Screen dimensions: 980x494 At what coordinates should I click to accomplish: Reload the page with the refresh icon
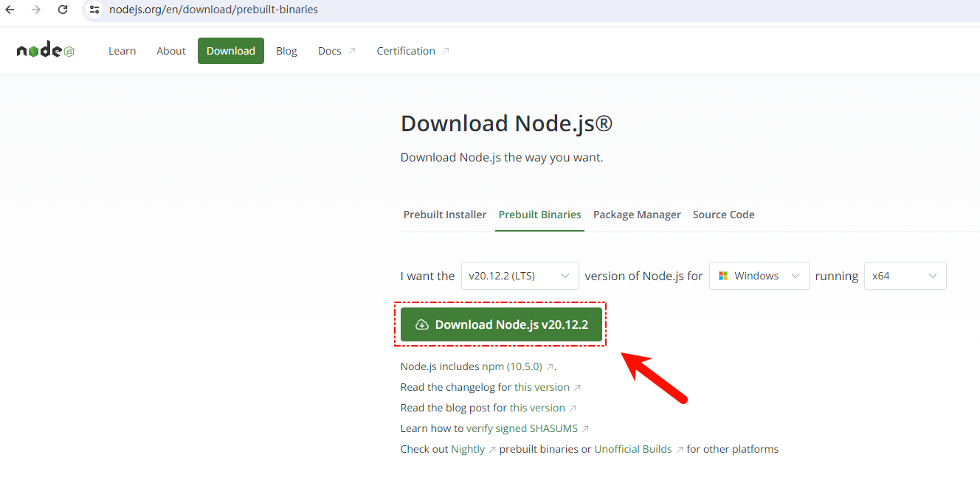63,10
